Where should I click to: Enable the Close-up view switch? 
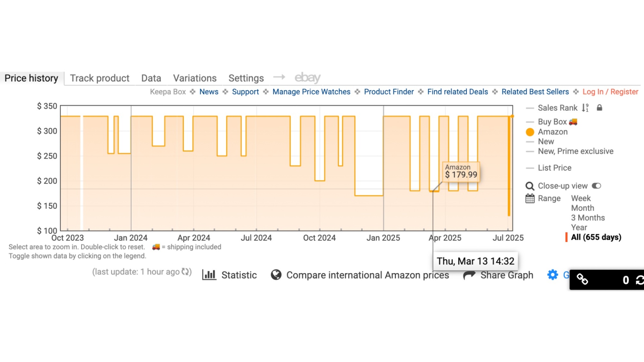click(x=596, y=186)
